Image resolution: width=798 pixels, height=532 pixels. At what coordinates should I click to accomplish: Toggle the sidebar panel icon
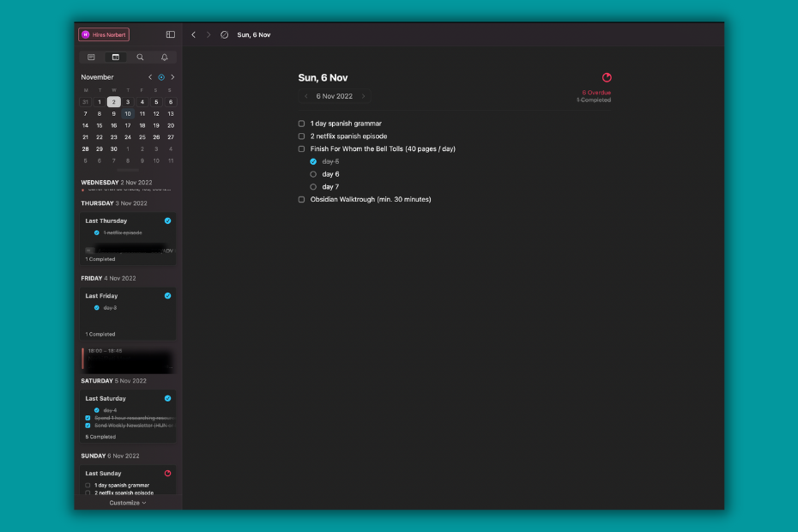click(171, 34)
